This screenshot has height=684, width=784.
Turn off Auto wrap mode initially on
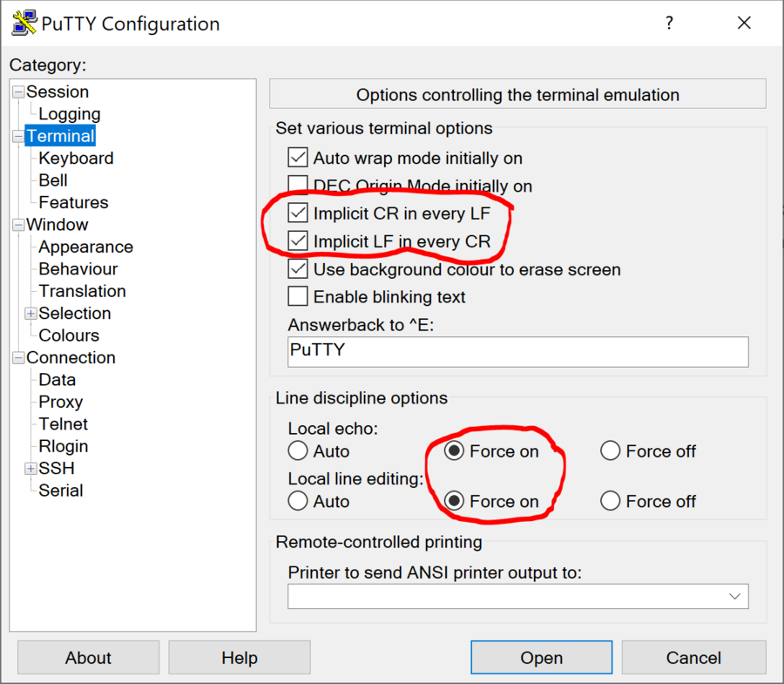[x=297, y=158]
